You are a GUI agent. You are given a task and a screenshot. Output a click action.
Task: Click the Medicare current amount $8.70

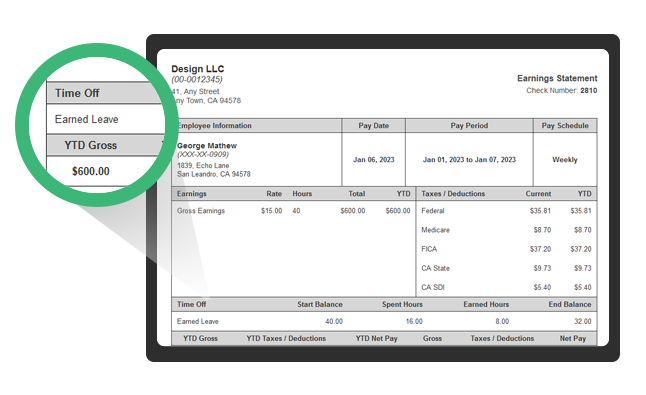point(542,230)
